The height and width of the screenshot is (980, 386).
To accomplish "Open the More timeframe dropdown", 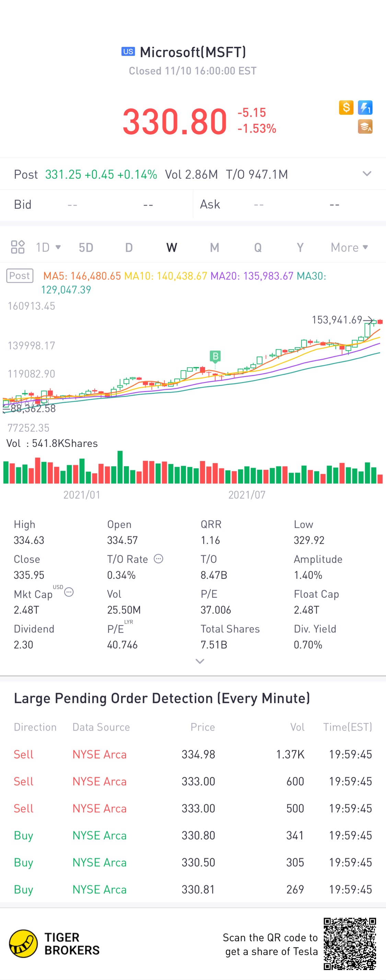I will pyautogui.click(x=349, y=247).
